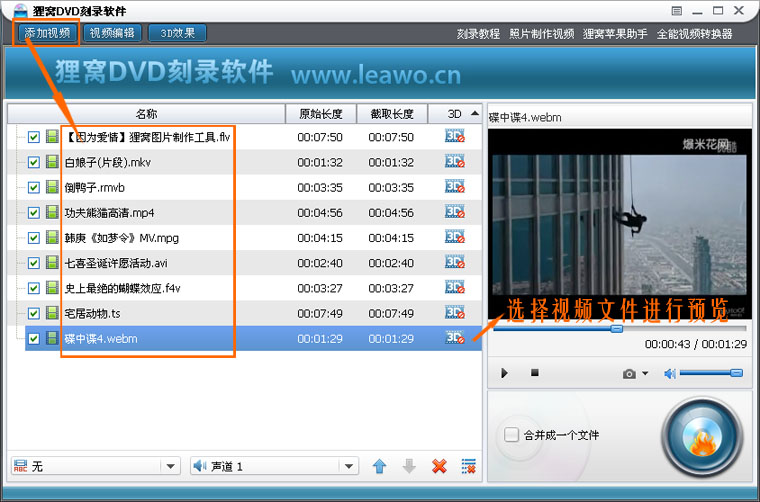
Task: Adjust the volume slider
Action: [x=711, y=373]
